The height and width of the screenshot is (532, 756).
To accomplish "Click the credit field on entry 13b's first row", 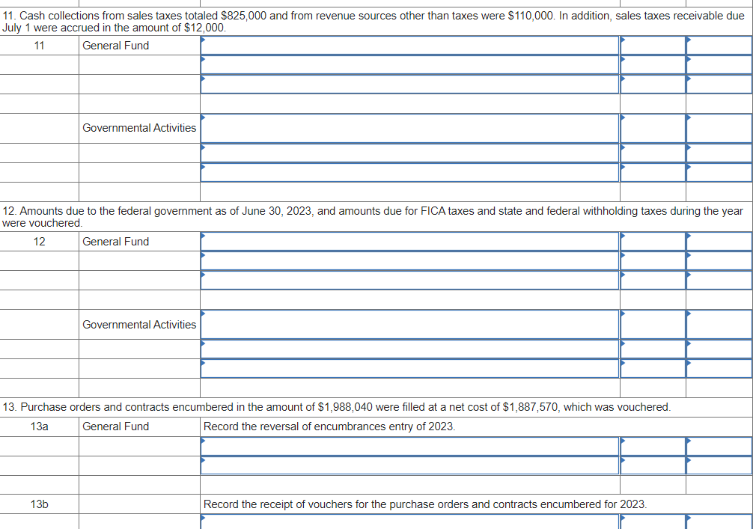I will [x=719, y=524].
